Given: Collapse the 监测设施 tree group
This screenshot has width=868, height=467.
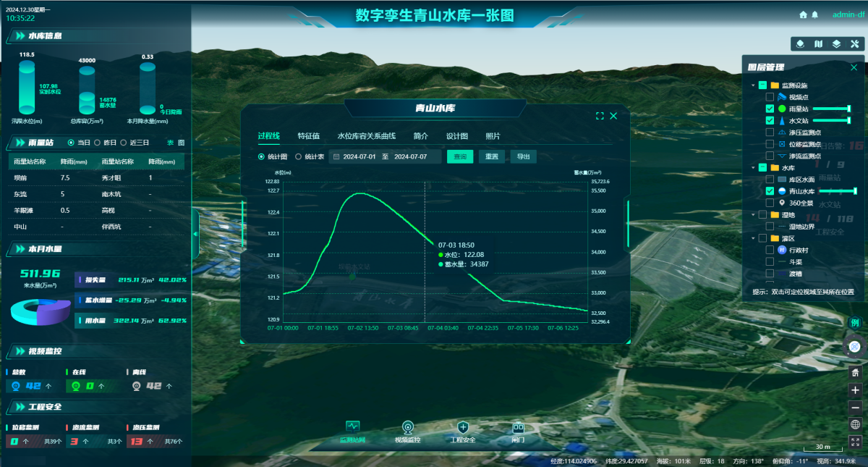Looking at the screenshot, I should pyautogui.click(x=752, y=85).
